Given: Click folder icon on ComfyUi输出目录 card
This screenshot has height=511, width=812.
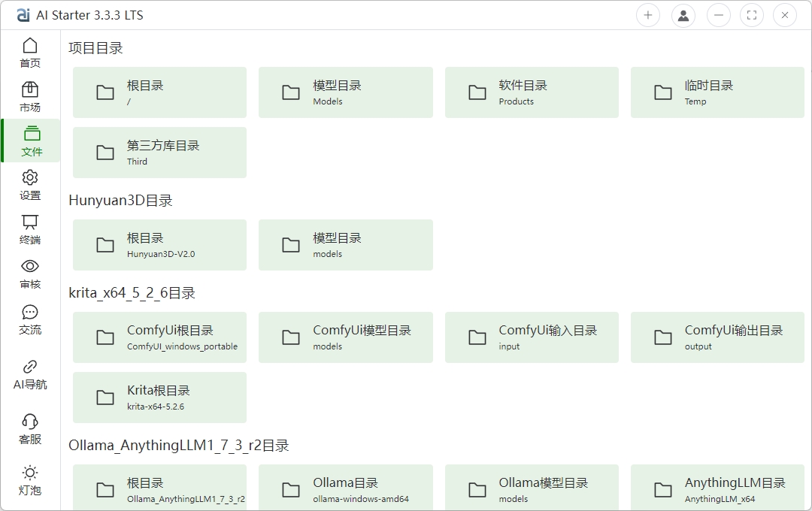Looking at the screenshot, I should [x=663, y=337].
